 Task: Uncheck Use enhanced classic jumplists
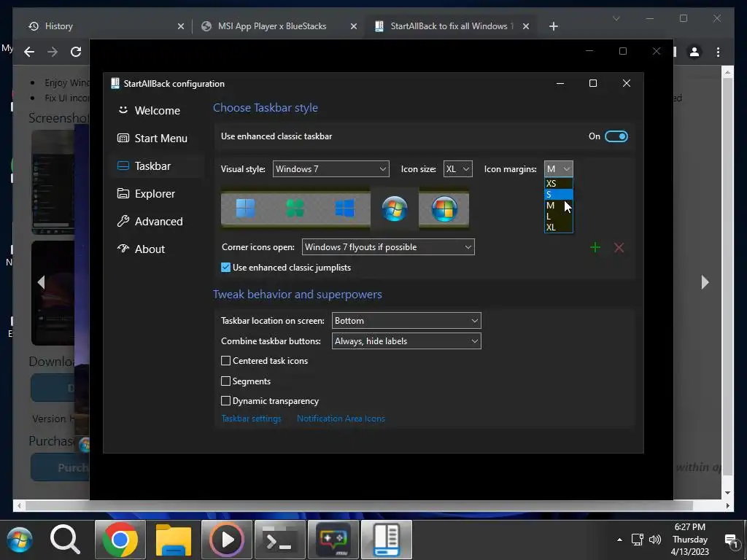point(226,268)
